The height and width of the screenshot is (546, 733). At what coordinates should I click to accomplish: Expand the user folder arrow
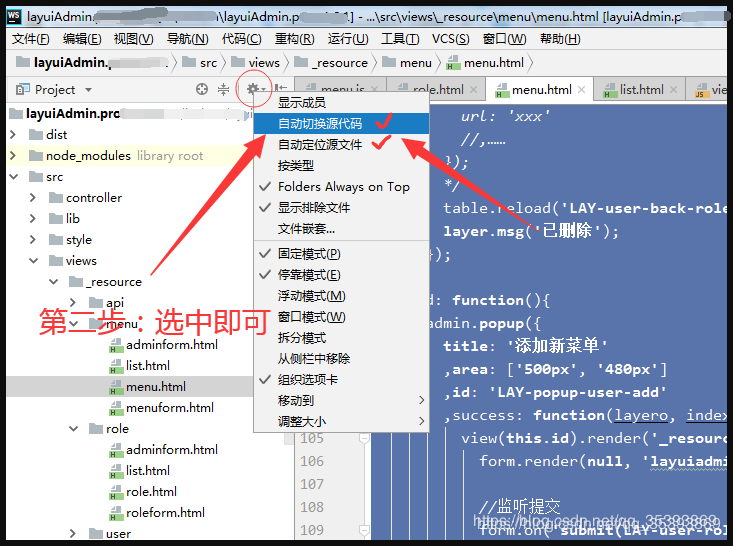pyautogui.click(x=73, y=533)
